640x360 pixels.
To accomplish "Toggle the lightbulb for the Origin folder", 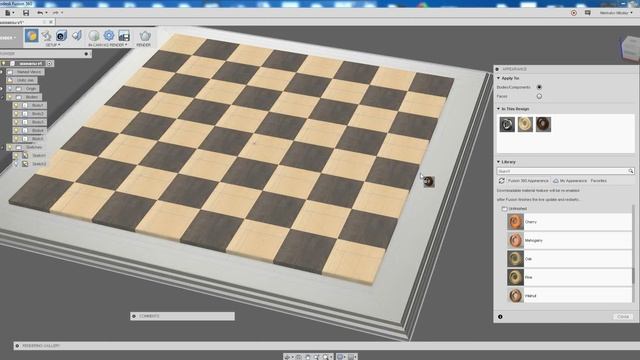I will click(10, 89).
